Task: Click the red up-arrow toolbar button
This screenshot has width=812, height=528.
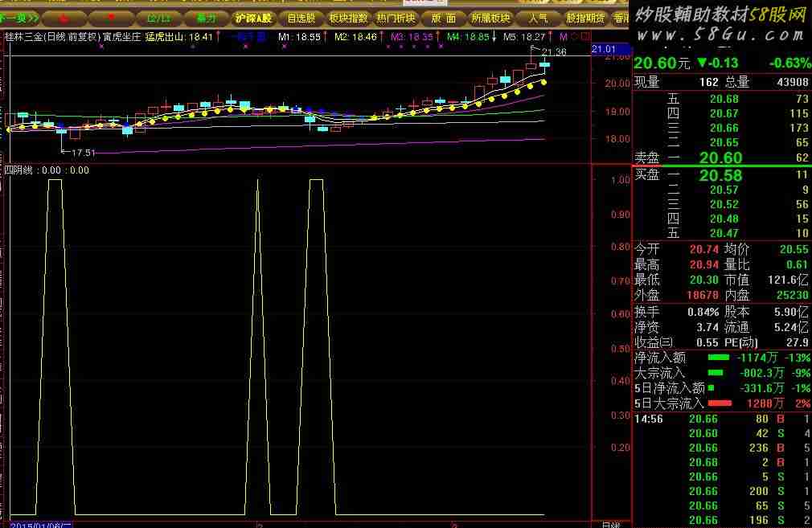Action: point(64,18)
